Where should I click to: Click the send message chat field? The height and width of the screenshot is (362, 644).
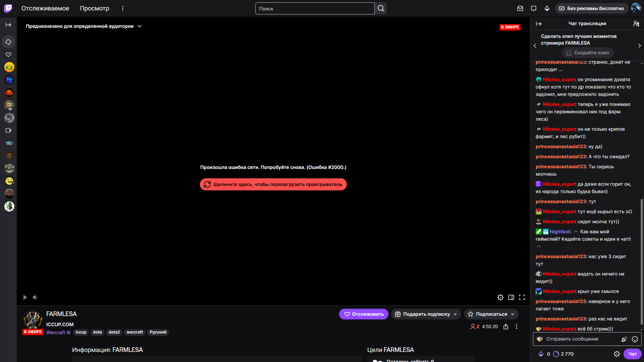tap(580, 339)
